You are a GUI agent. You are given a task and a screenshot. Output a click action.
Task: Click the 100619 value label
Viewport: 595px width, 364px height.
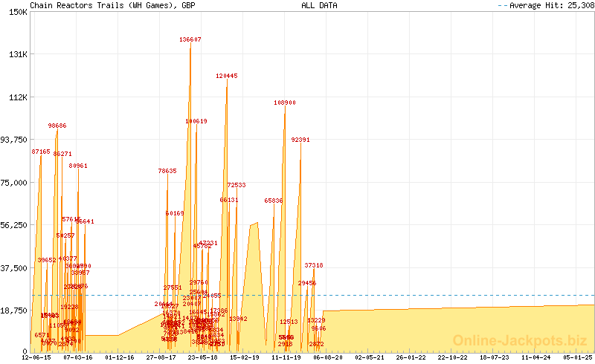[196, 121]
